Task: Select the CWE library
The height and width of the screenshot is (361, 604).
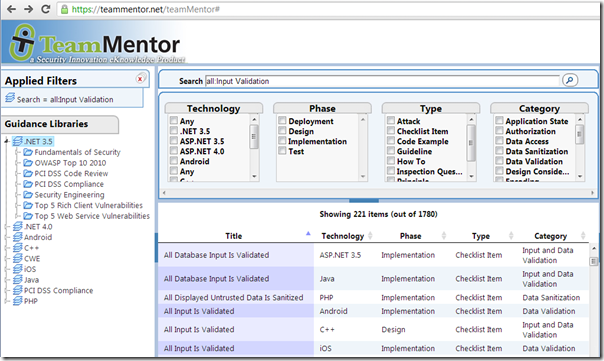Action: click(32, 259)
